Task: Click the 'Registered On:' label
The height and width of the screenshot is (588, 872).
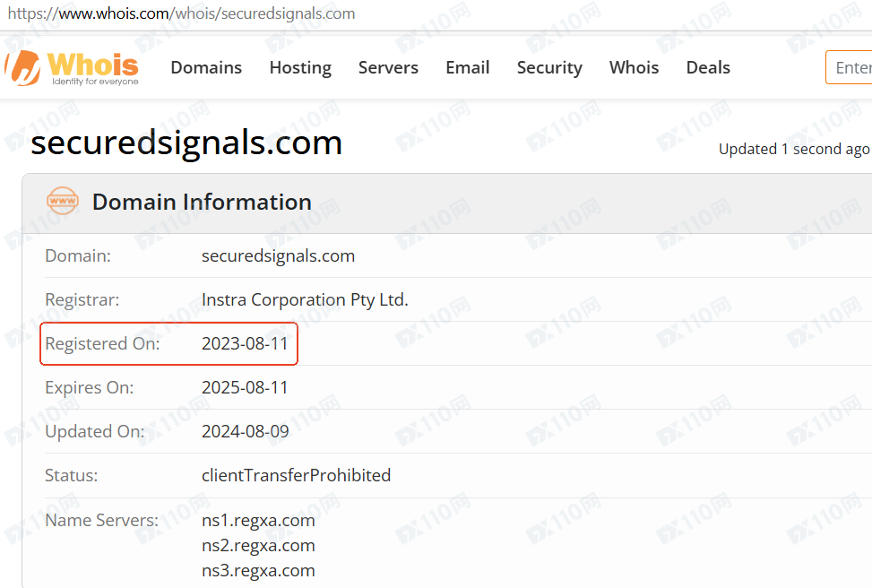Action: (x=102, y=344)
